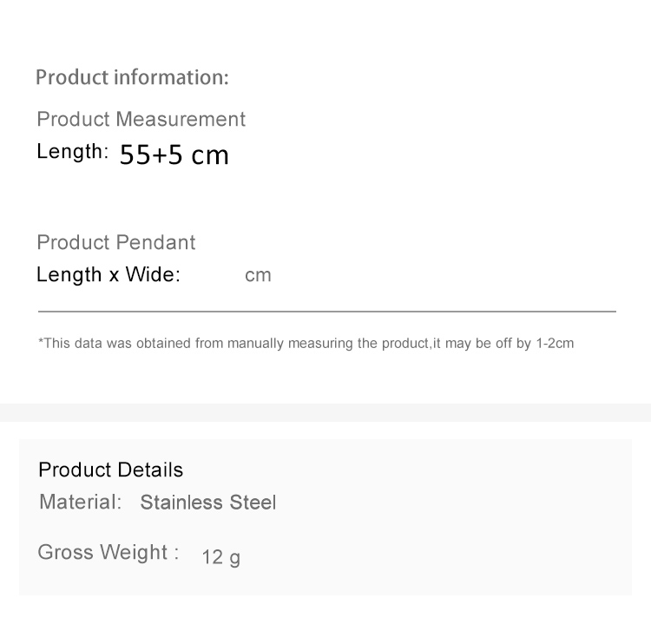Click the '1-2cm' tolerance text

point(555,344)
